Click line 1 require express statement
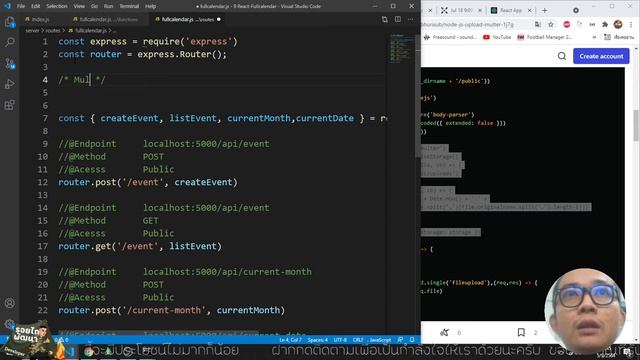Viewport: 640px width, 360px height. click(x=148, y=42)
